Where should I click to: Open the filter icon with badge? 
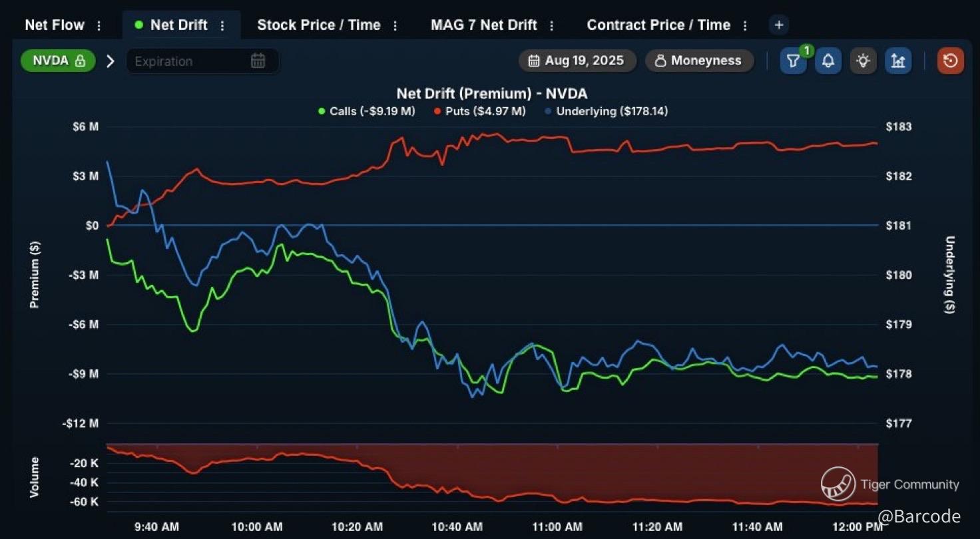pyautogui.click(x=793, y=61)
